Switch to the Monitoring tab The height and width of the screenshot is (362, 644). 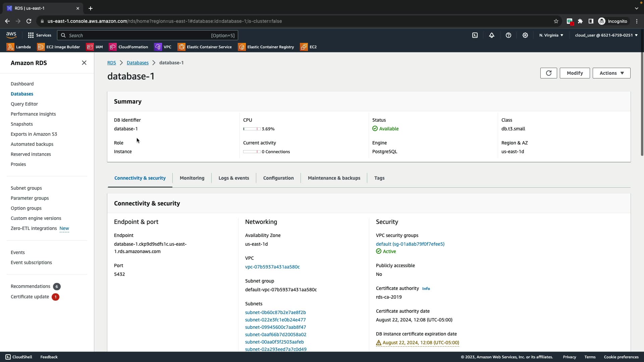coord(192,178)
